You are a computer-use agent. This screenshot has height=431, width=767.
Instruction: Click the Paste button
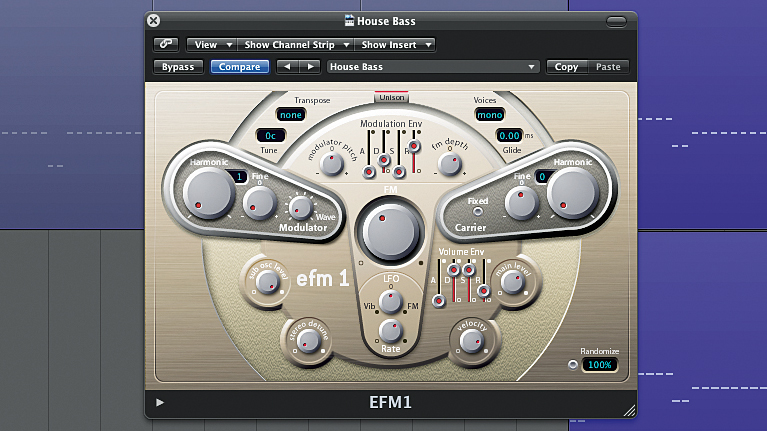tap(608, 67)
